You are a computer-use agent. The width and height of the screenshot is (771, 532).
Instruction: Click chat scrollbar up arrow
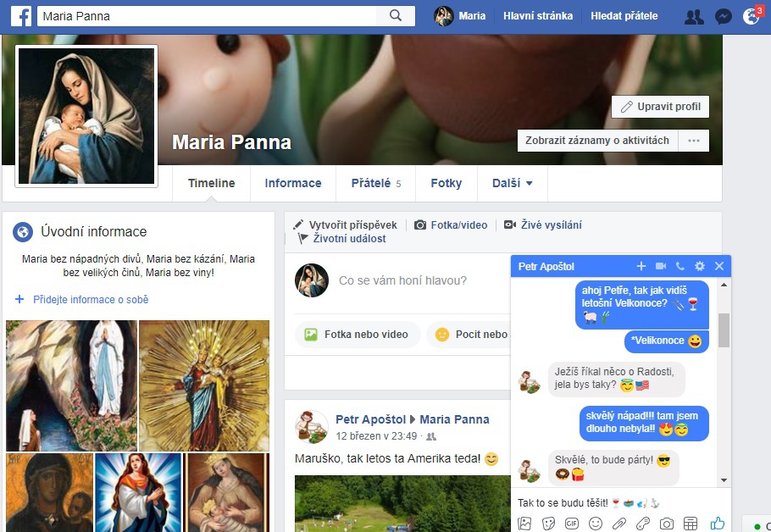724,285
